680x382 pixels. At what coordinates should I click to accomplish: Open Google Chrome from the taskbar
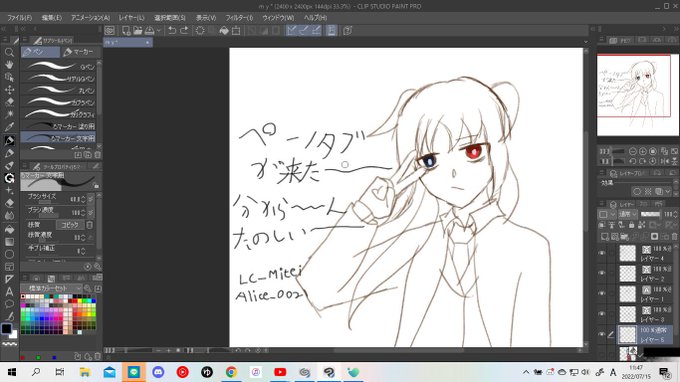(x=231, y=372)
